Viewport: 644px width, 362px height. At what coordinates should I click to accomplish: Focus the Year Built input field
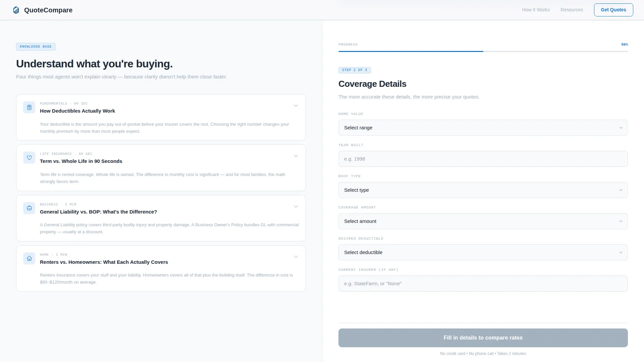[483, 159]
